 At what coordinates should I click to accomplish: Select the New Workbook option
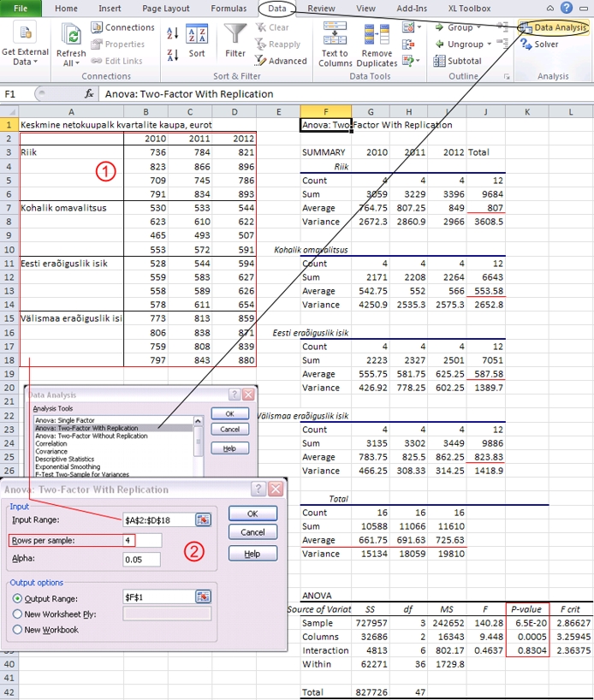17,630
